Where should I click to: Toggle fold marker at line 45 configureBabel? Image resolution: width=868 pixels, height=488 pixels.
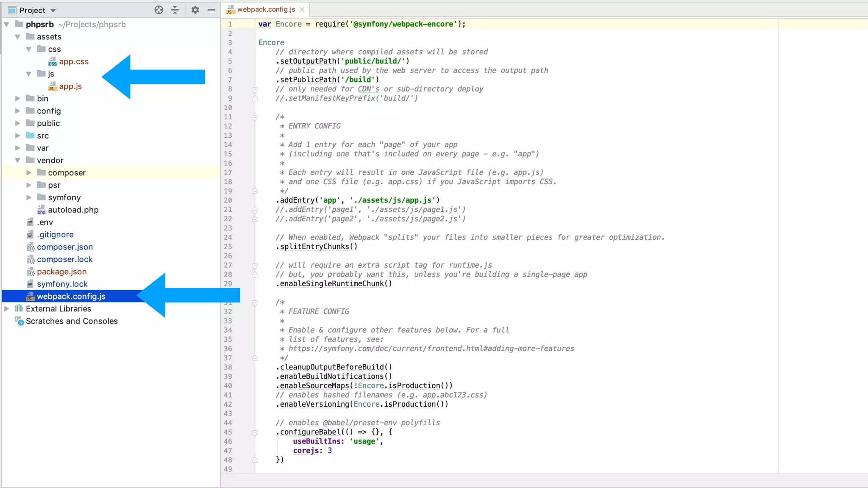click(x=255, y=432)
